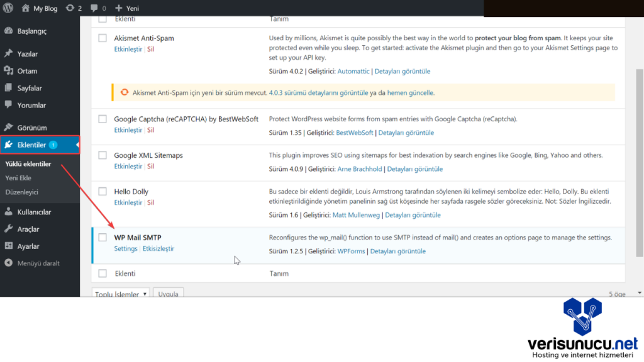Image resolution: width=644 pixels, height=362 pixels.
Task: Click the + Yeni add new menu
Action: (x=127, y=8)
